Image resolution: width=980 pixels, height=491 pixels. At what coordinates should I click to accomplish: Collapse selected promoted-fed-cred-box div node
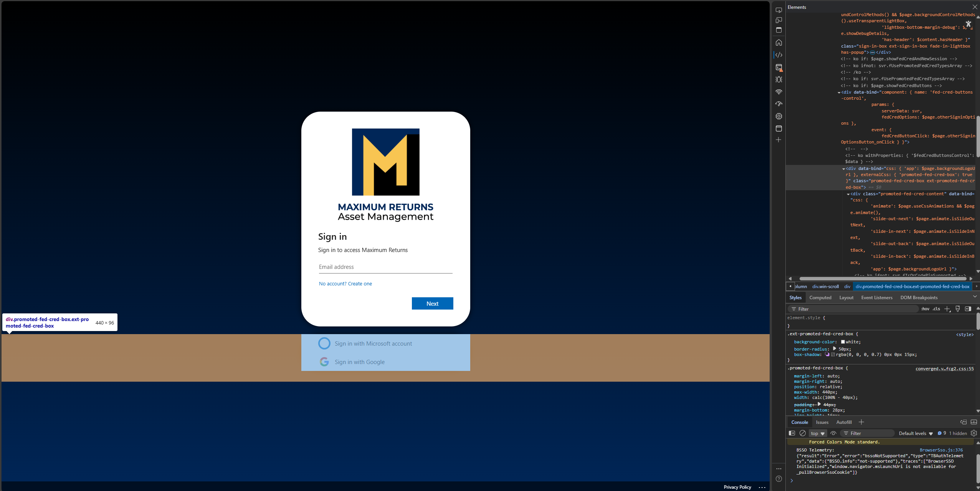pyautogui.click(x=844, y=169)
